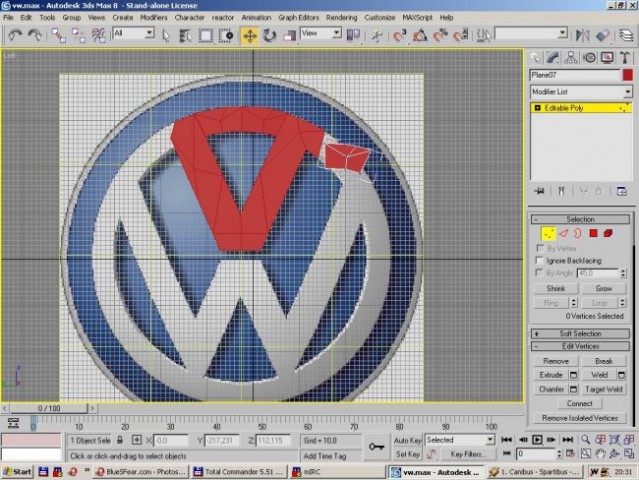Open the Modifier List dropdown
Image resolution: width=639 pixels, height=480 pixels.
click(581, 92)
